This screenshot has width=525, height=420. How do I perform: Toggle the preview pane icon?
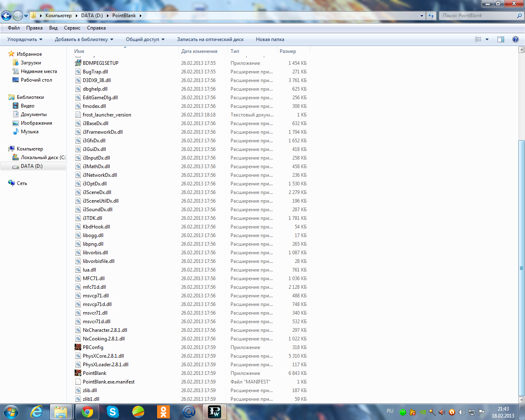point(501,39)
